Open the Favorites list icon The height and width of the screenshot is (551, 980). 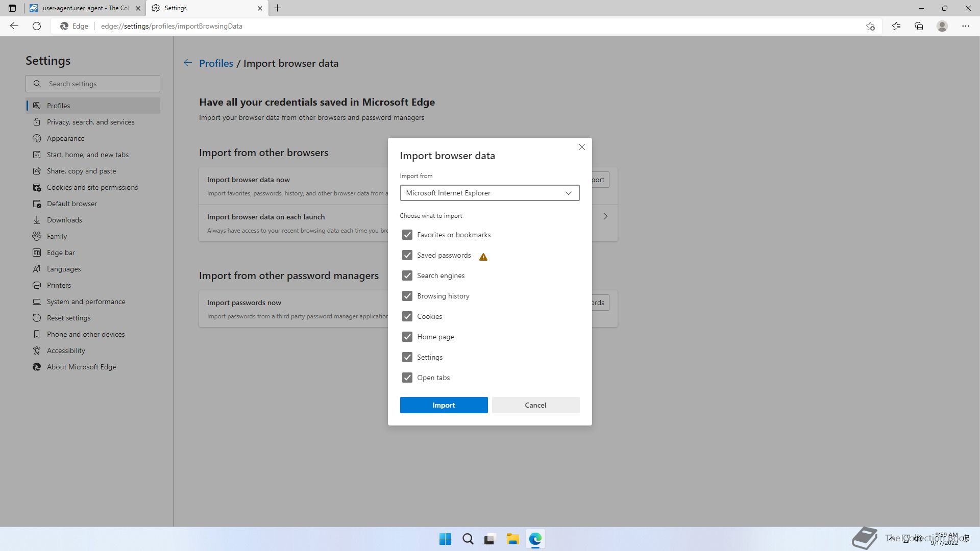coord(896,26)
